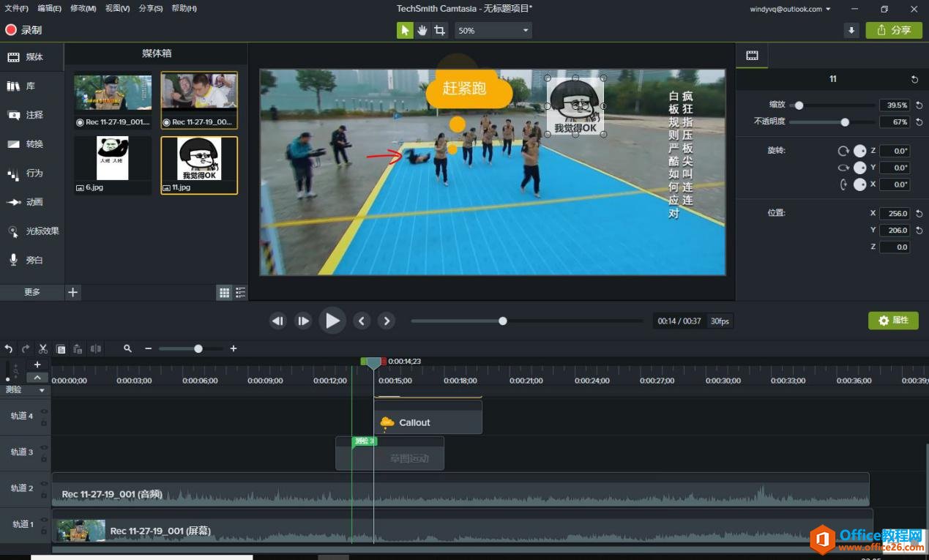Expand the windyvq@outlook.com account dropdown

(791, 9)
